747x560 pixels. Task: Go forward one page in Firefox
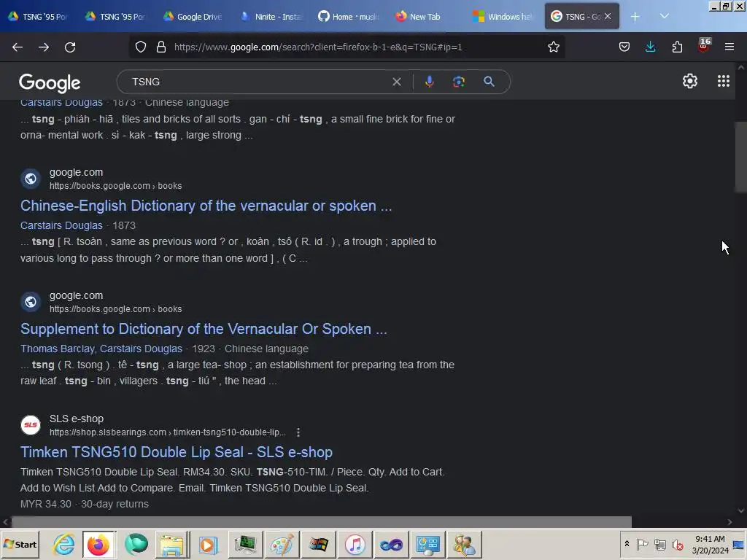click(x=44, y=47)
